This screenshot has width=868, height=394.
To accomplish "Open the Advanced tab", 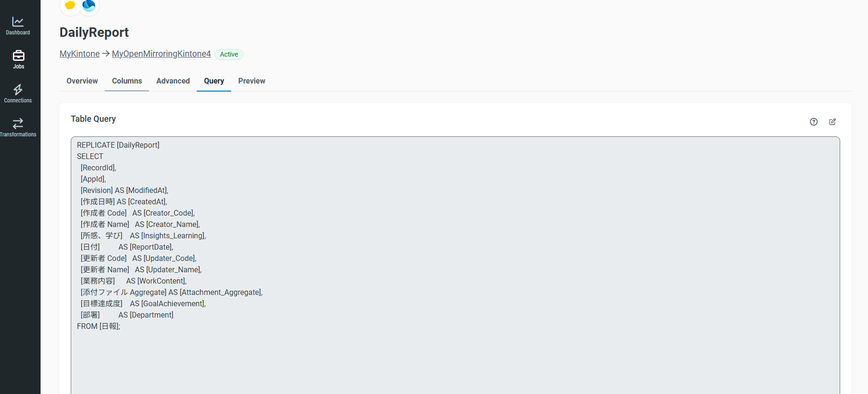I will coord(173,81).
